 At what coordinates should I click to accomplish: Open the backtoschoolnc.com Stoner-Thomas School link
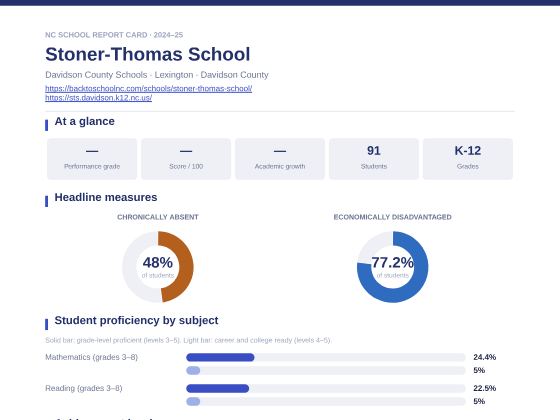pos(149,89)
